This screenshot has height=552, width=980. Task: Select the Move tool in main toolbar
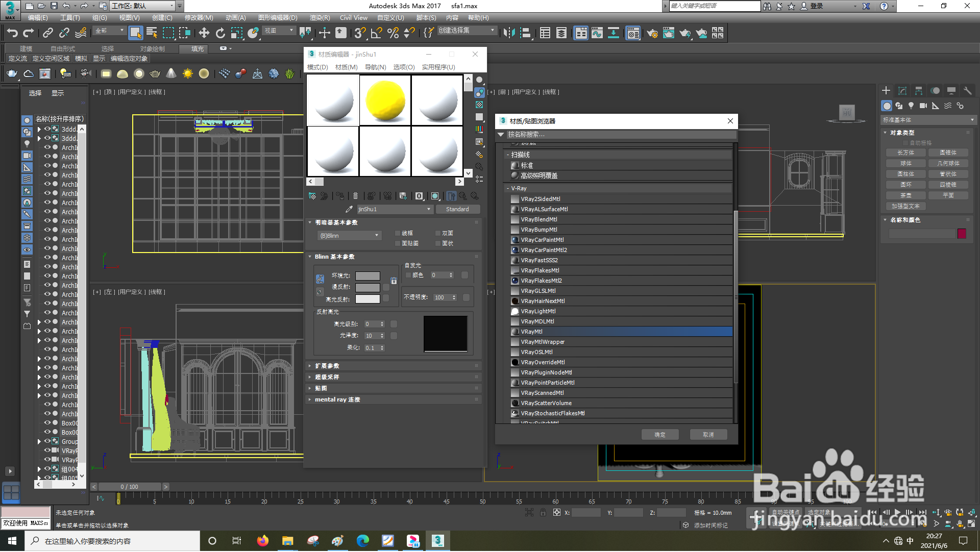(204, 33)
